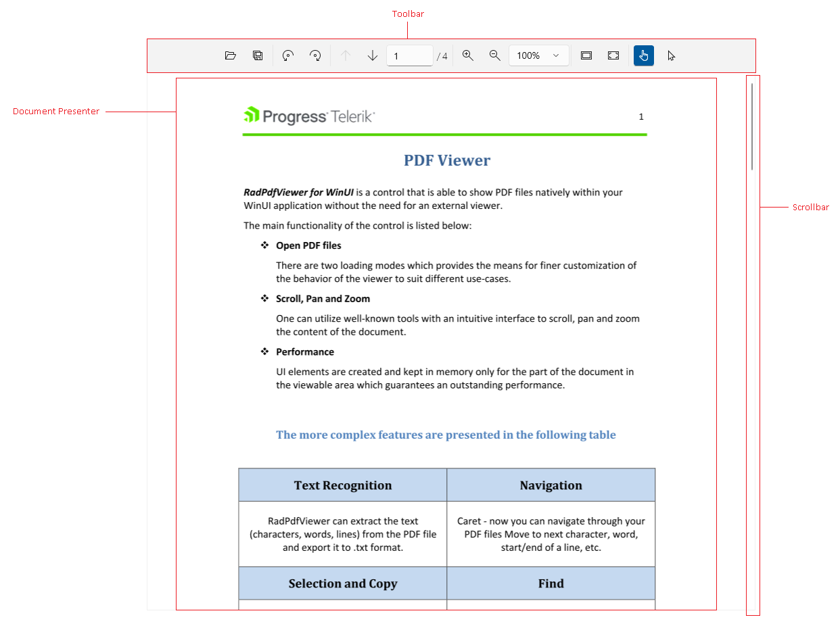Click the "Open PDF files" bullet heading
The height and width of the screenshot is (630, 840).
[x=308, y=245]
